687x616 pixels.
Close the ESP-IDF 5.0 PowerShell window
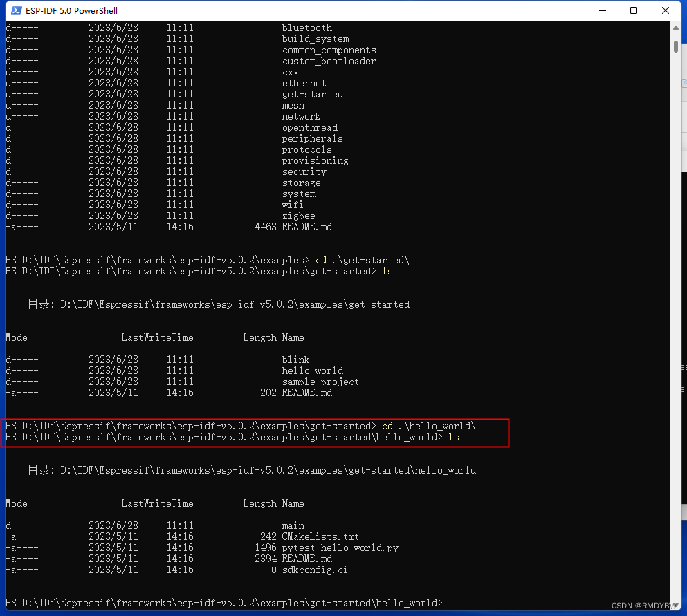(665, 10)
